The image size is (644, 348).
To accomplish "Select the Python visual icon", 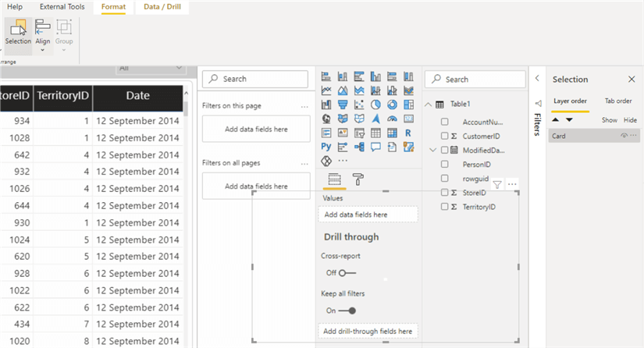I will pos(326,147).
